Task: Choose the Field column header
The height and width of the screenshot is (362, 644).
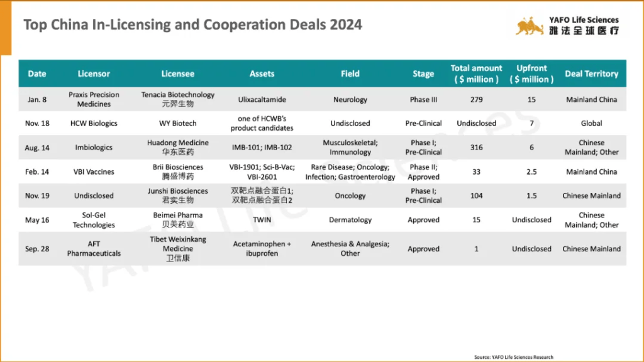Action: pyautogui.click(x=350, y=74)
